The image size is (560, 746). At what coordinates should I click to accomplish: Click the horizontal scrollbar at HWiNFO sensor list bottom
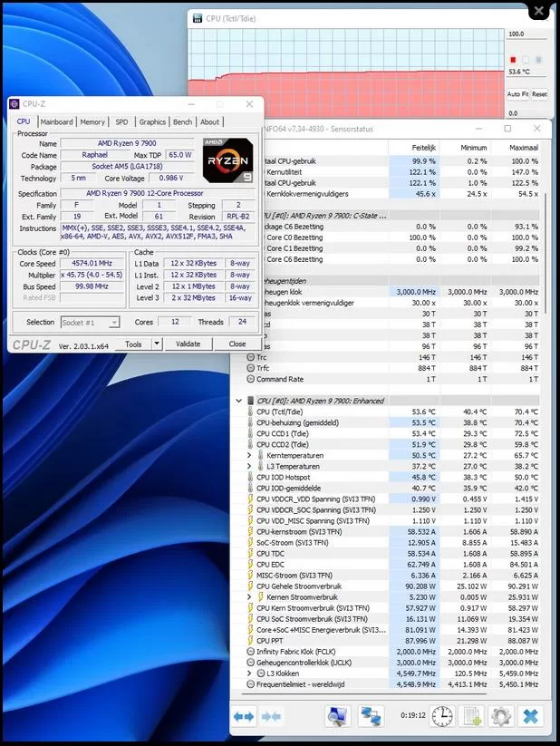coord(364,693)
